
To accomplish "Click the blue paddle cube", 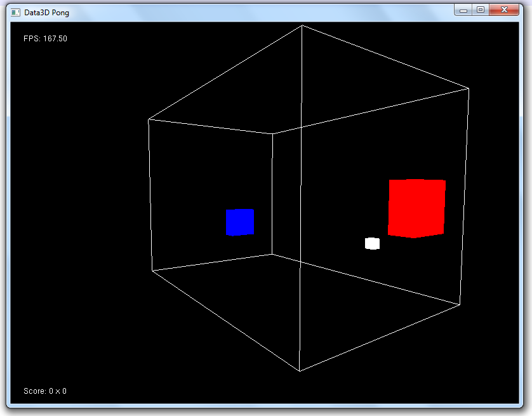I will pyautogui.click(x=240, y=222).
